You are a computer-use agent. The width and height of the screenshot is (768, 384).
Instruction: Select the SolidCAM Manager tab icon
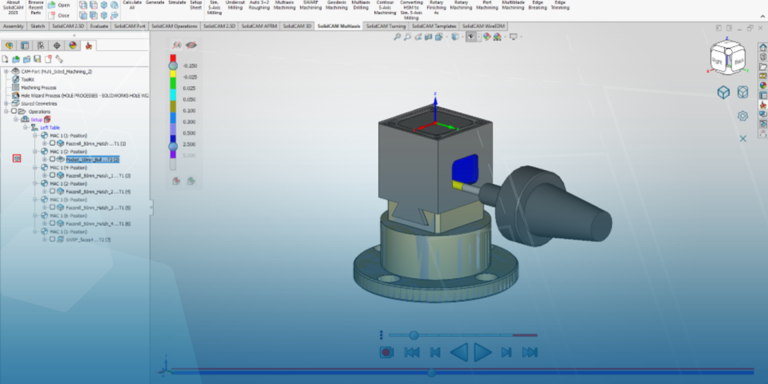pos(89,46)
